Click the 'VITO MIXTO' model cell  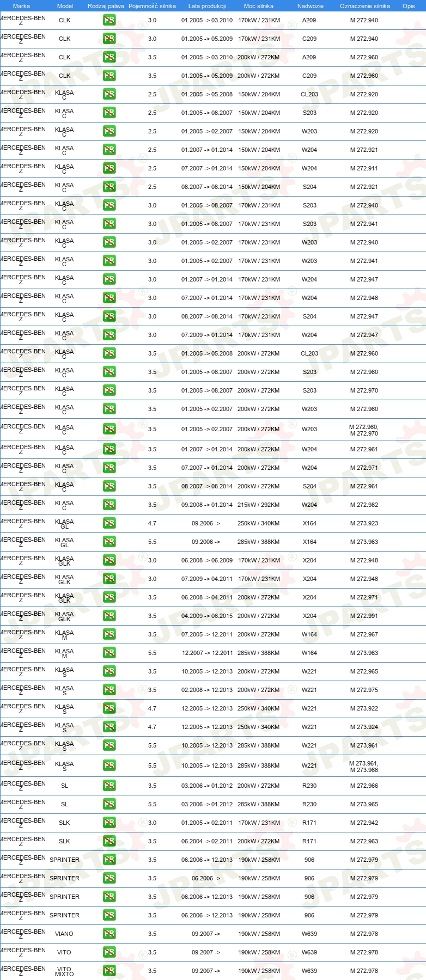[x=64, y=971]
